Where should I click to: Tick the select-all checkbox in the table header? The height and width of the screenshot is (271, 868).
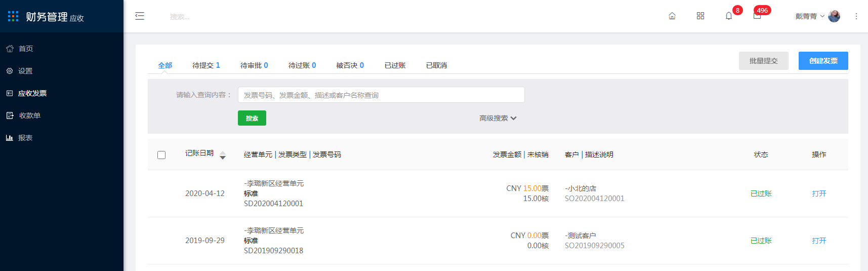coord(161,155)
